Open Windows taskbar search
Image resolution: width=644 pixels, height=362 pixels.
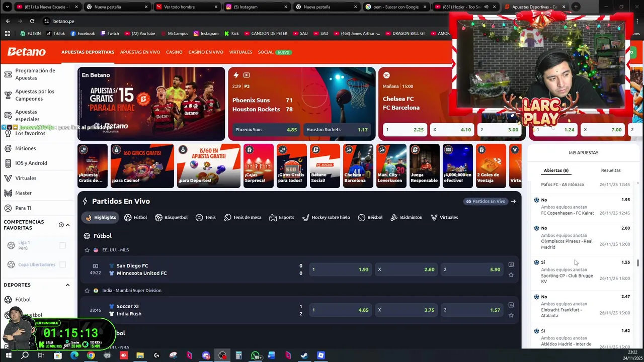[25, 355]
